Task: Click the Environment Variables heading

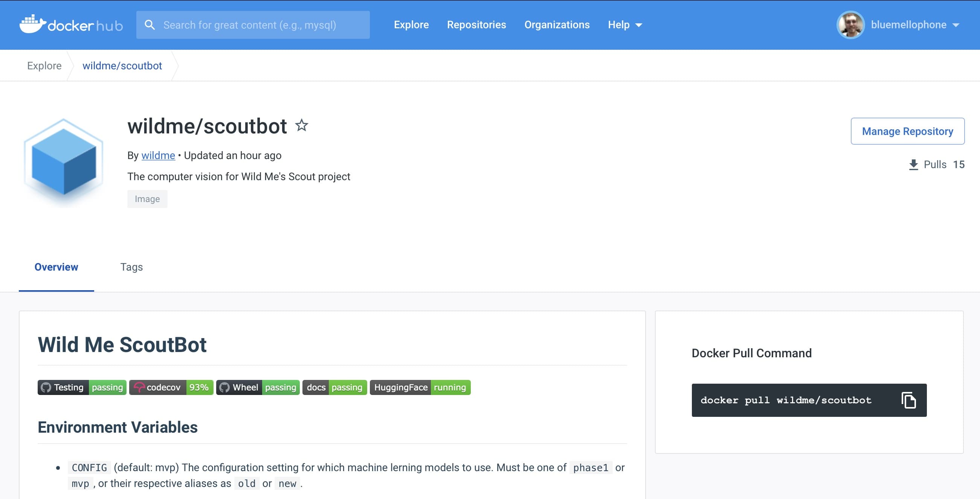Action: coord(118,427)
